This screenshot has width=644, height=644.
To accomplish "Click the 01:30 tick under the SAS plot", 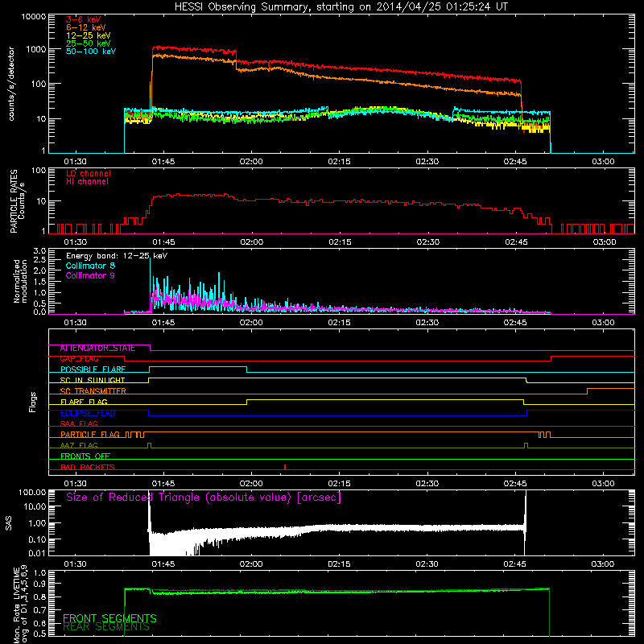I will coord(75,564).
